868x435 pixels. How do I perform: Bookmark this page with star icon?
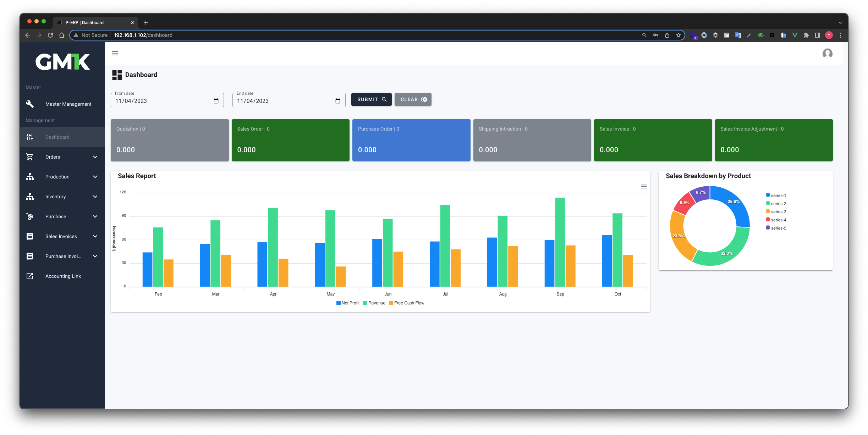tap(678, 35)
